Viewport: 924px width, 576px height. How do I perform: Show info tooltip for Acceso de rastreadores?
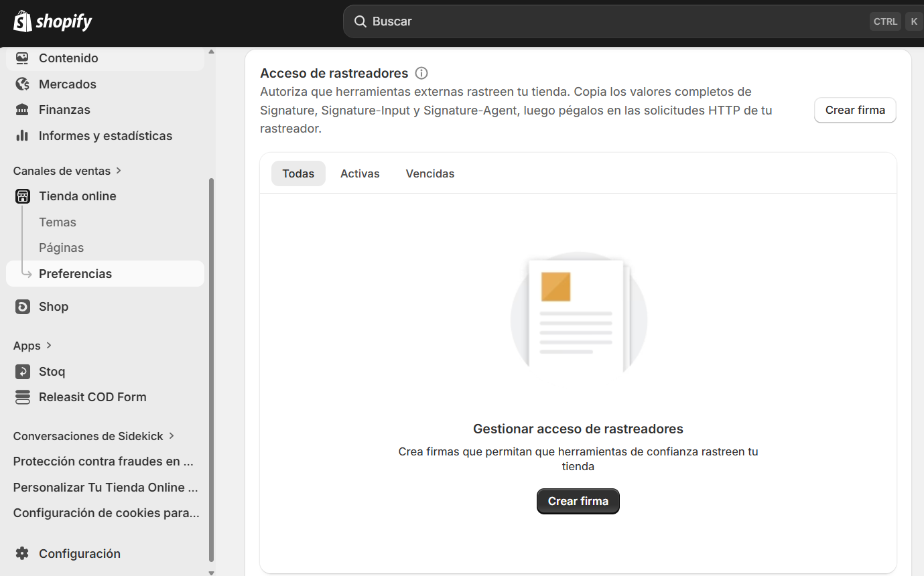point(421,74)
